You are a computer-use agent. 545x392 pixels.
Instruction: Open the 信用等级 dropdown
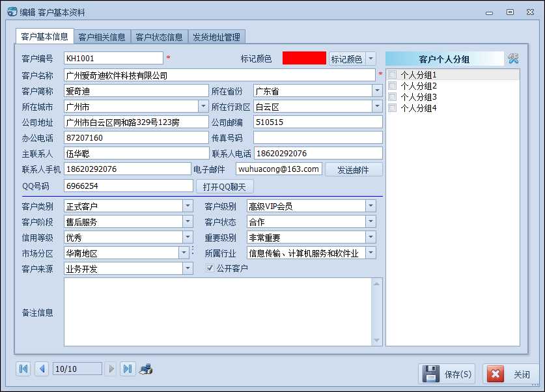(188, 238)
